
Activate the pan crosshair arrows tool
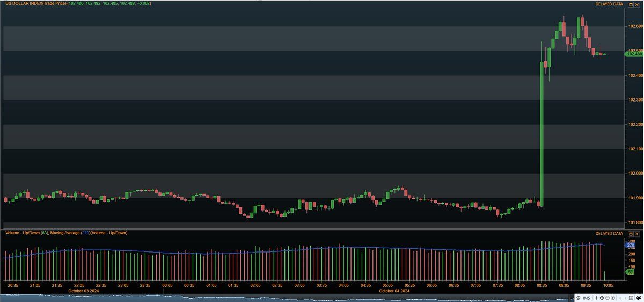tap(602, 298)
